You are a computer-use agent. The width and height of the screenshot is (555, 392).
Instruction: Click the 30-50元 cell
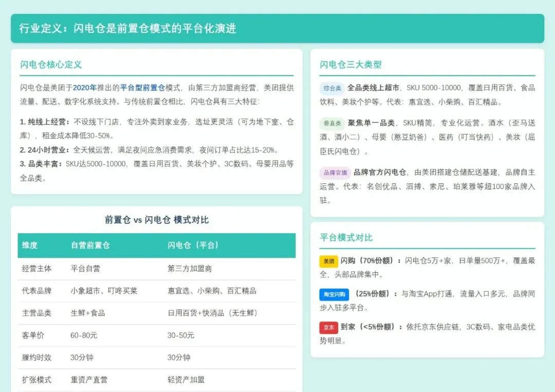click(x=181, y=335)
